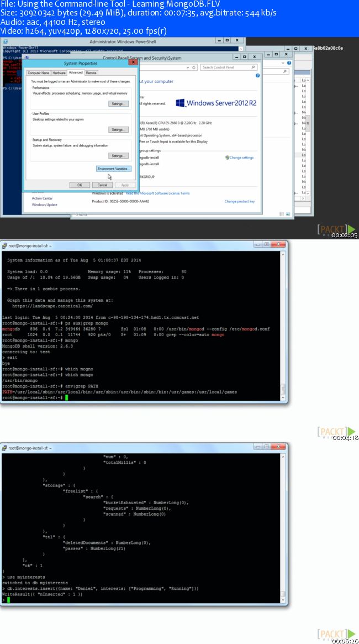Screen dimensions: 359x644
Task: Minimize the middle PuTTY terminal window
Action: pos(258,244)
